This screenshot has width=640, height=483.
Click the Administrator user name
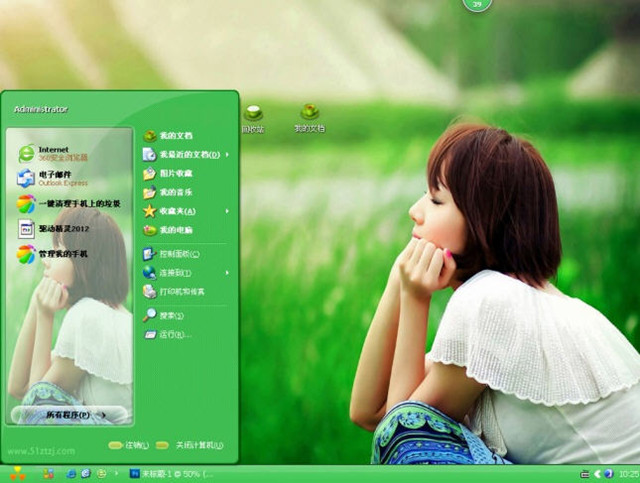tap(41, 109)
